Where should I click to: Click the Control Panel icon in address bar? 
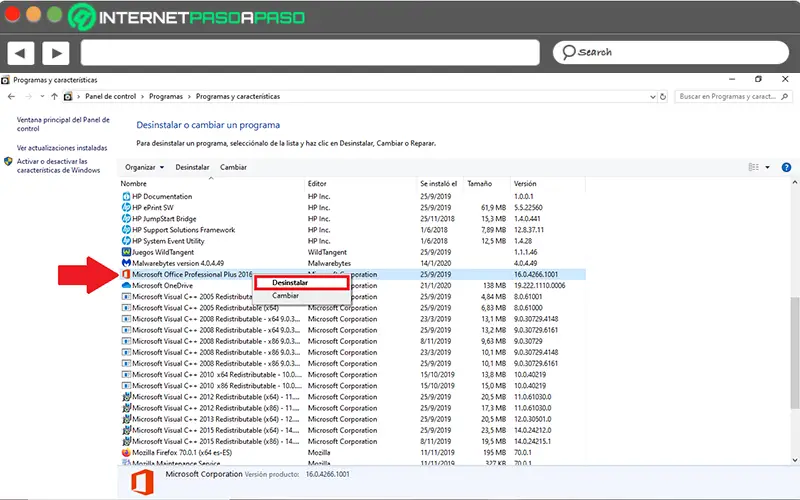click(68, 96)
